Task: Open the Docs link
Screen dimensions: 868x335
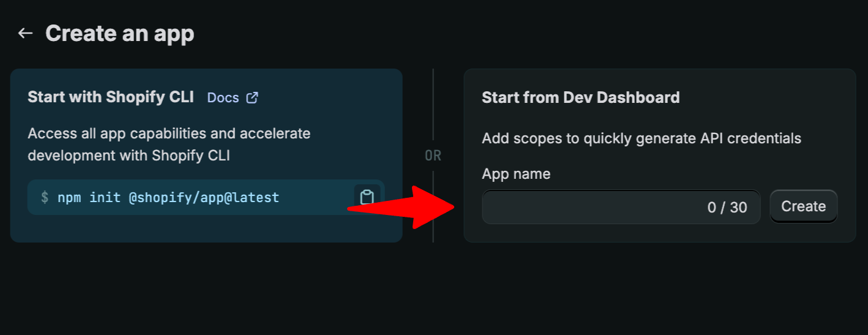Action: 223,97
